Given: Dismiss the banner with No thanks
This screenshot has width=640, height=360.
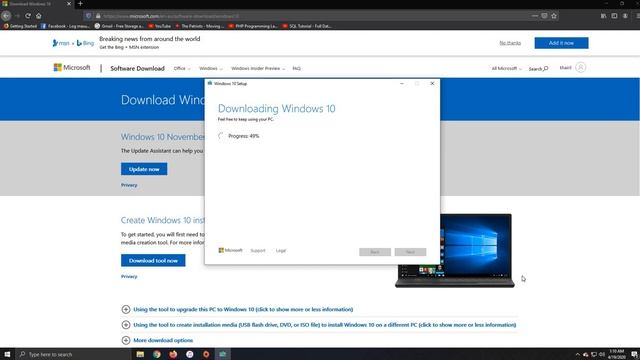Looking at the screenshot, I should [510, 43].
